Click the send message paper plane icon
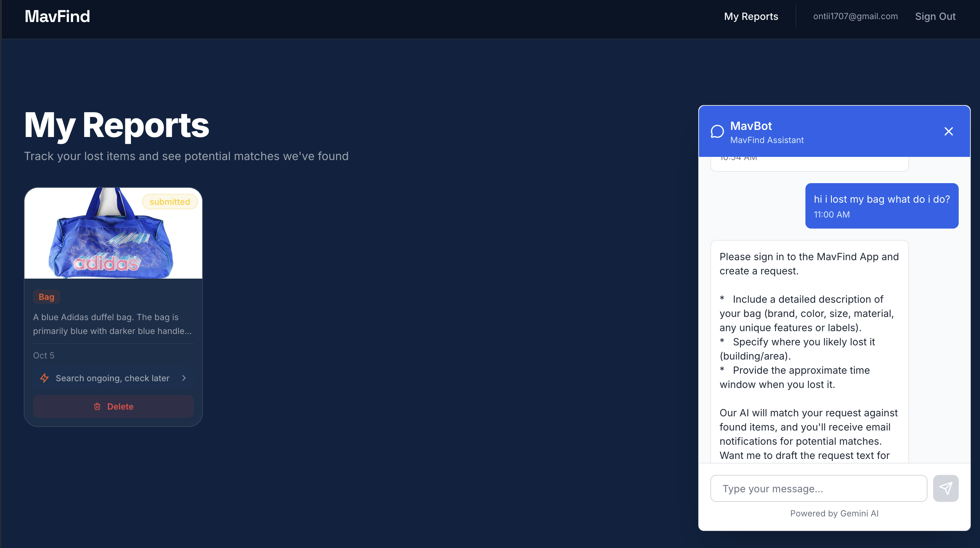The height and width of the screenshot is (548, 980). click(x=945, y=488)
